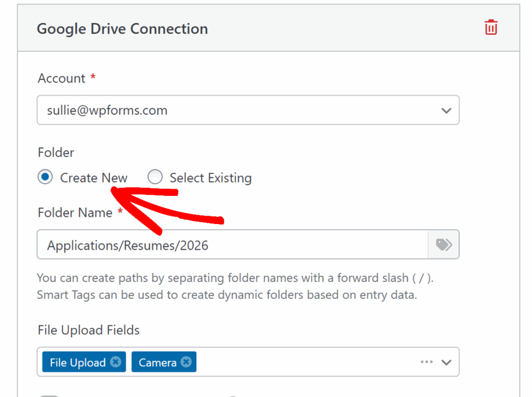Click the chevron arrow in Account field

(446, 111)
